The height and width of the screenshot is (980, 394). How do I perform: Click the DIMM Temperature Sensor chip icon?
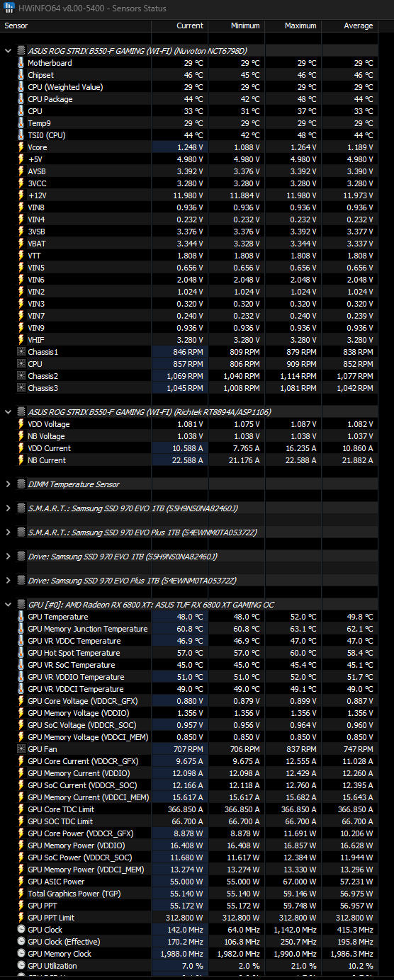[21, 484]
